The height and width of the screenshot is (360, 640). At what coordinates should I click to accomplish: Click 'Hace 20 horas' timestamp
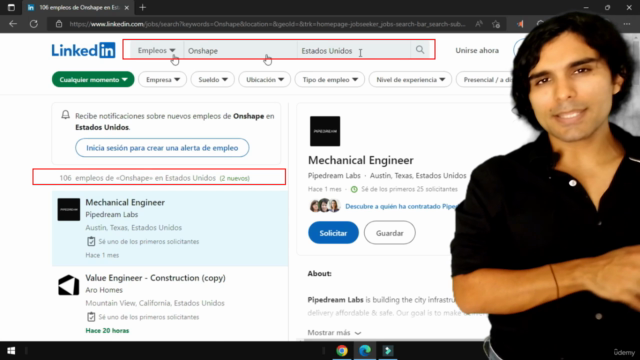(107, 331)
